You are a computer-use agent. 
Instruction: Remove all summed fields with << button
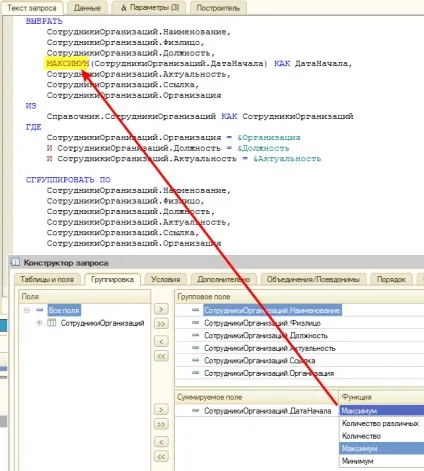161,457
